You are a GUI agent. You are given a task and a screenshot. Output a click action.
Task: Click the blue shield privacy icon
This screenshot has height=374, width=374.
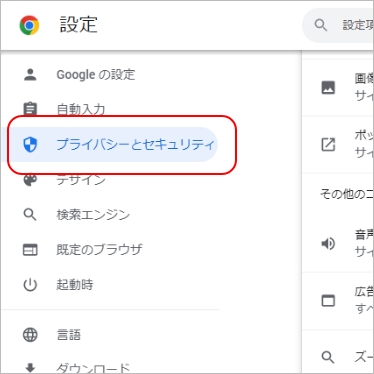click(x=30, y=145)
